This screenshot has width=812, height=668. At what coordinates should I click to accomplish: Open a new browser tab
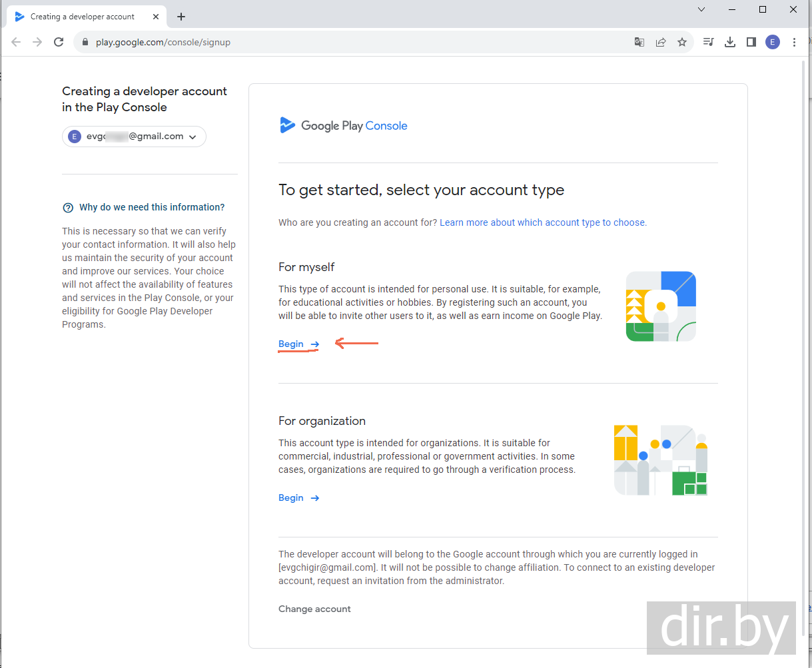(181, 17)
